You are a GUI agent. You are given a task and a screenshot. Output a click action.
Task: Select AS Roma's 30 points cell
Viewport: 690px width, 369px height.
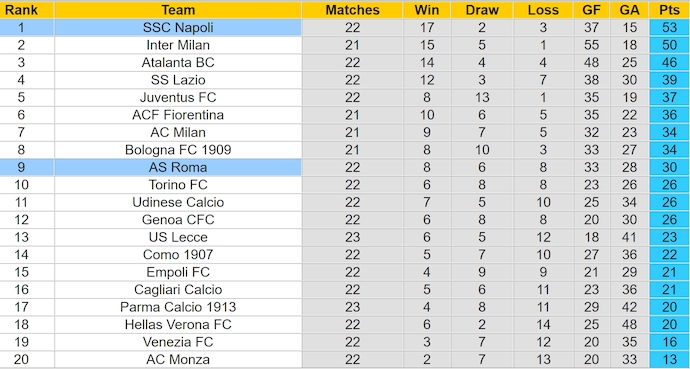click(x=669, y=167)
